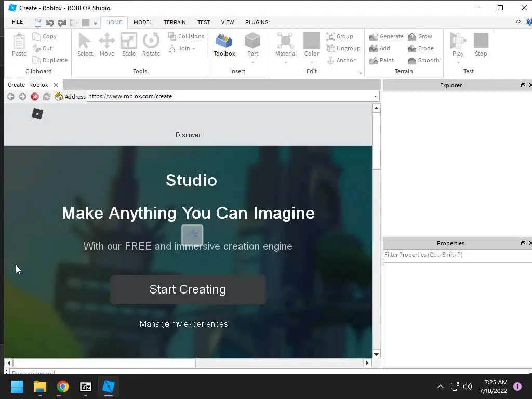Collapse the ribbon with the caret
532x399 pixels.
[518, 22]
